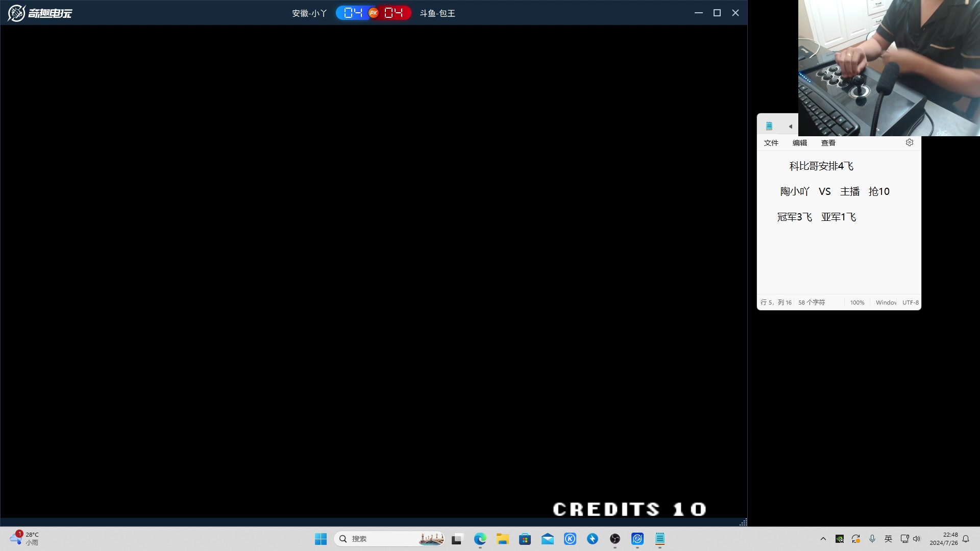This screenshot has height=551, width=980.
Task: Toggle the 英 input method indicator
Action: pyautogui.click(x=889, y=539)
